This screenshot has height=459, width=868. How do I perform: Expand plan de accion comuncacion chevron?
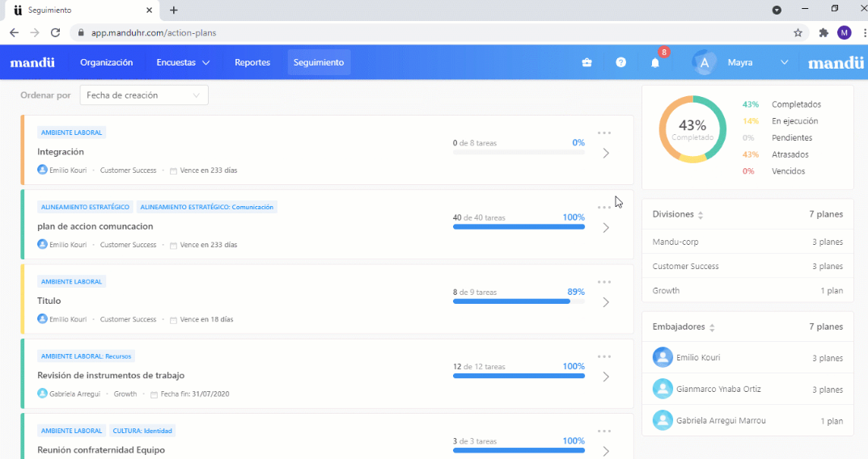coord(606,228)
